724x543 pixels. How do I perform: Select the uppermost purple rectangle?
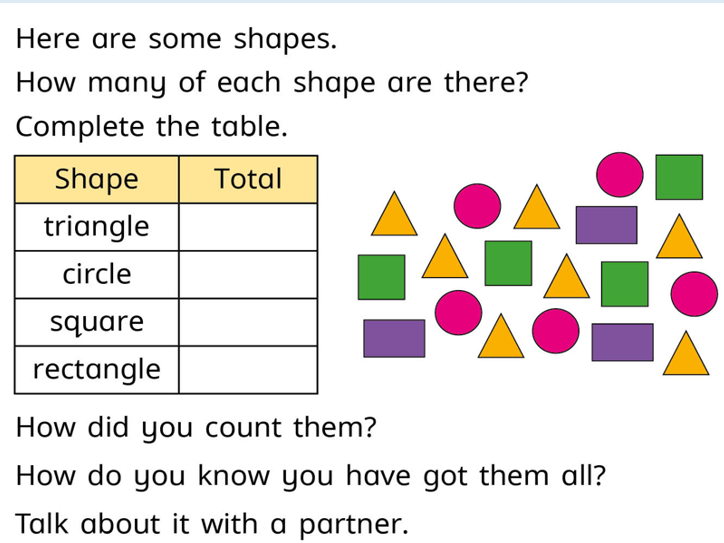pyautogui.click(x=607, y=224)
